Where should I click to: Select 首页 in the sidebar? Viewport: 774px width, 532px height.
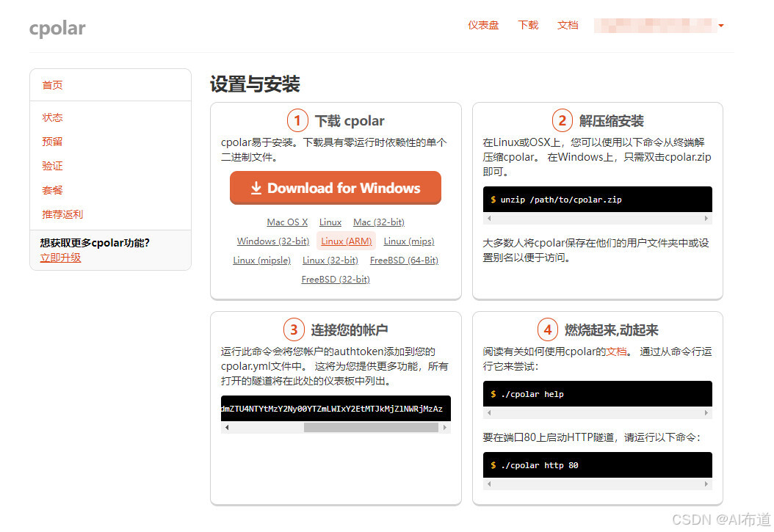click(x=51, y=84)
